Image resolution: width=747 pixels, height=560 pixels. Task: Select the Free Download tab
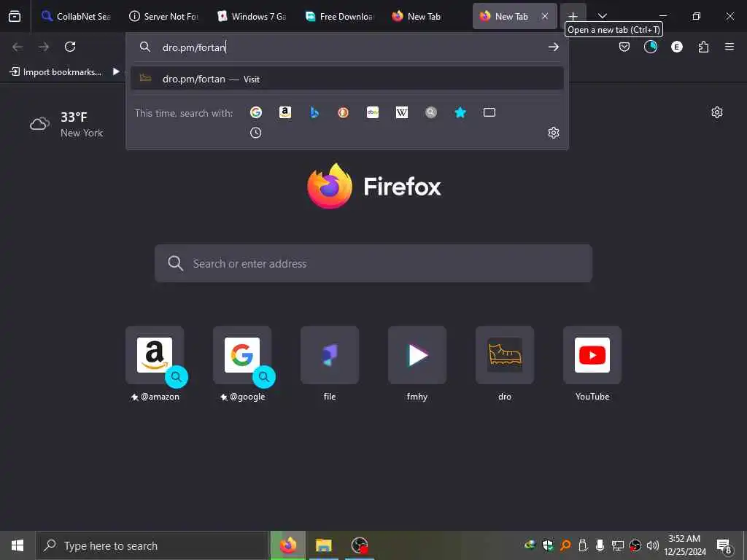[x=339, y=16]
